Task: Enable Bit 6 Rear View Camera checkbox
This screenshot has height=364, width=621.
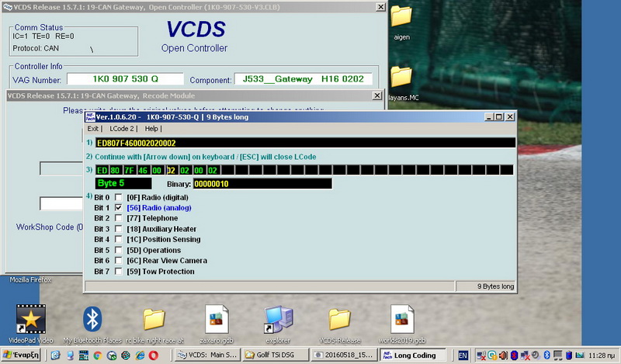Action: (118, 260)
